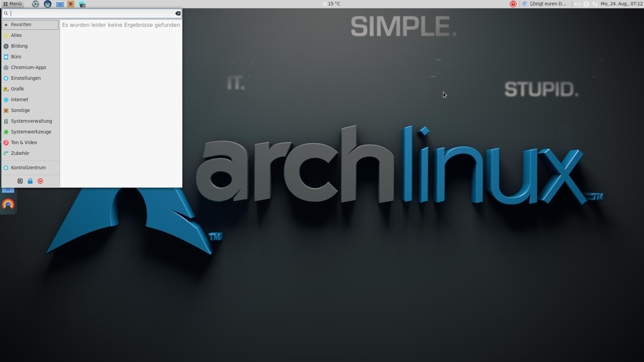Click the red power button in top panel
The height and width of the screenshot is (362, 644).
pyautogui.click(x=513, y=4)
